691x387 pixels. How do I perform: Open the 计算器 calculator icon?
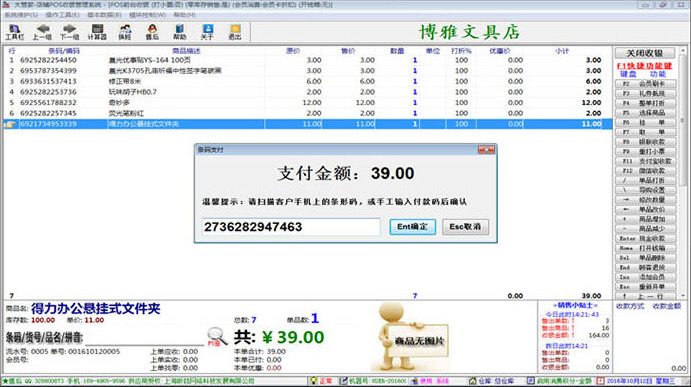point(97,32)
